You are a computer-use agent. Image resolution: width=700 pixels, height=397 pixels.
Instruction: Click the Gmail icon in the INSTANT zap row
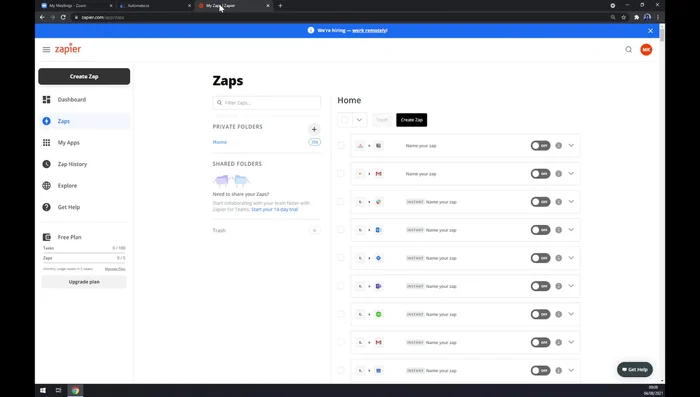[379, 343]
